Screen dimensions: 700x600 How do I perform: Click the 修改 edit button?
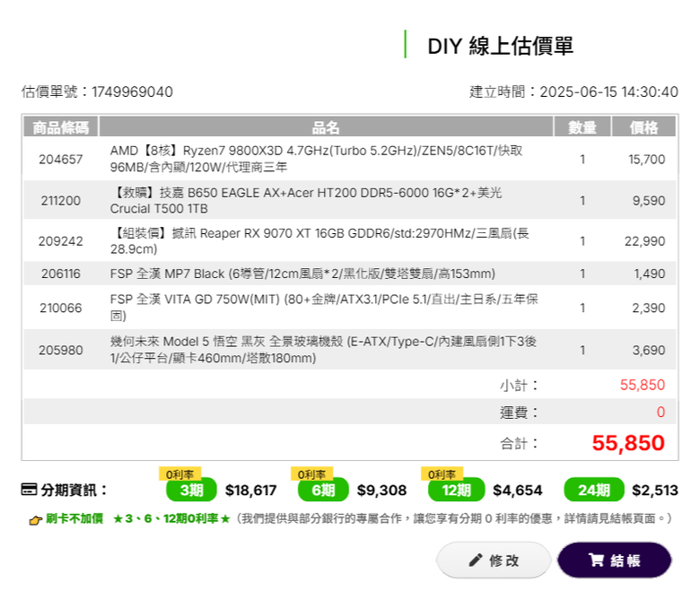(x=494, y=560)
